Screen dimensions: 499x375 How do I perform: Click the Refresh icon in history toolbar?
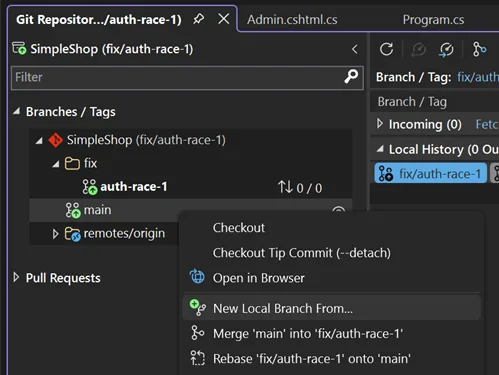pos(386,49)
